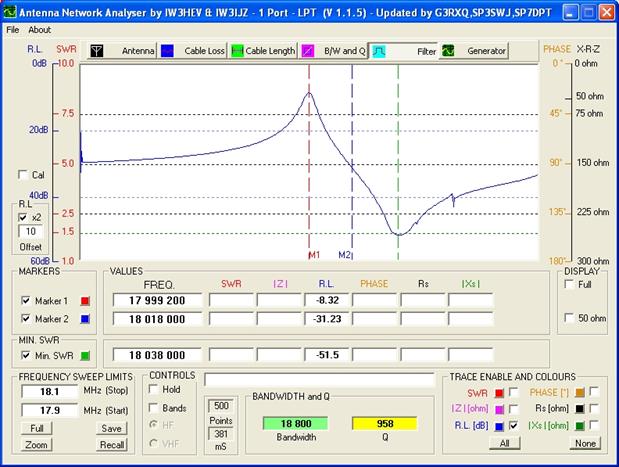Activate the B/W and Q mode
The width and height of the screenshot is (619, 467).
coord(310,50)
